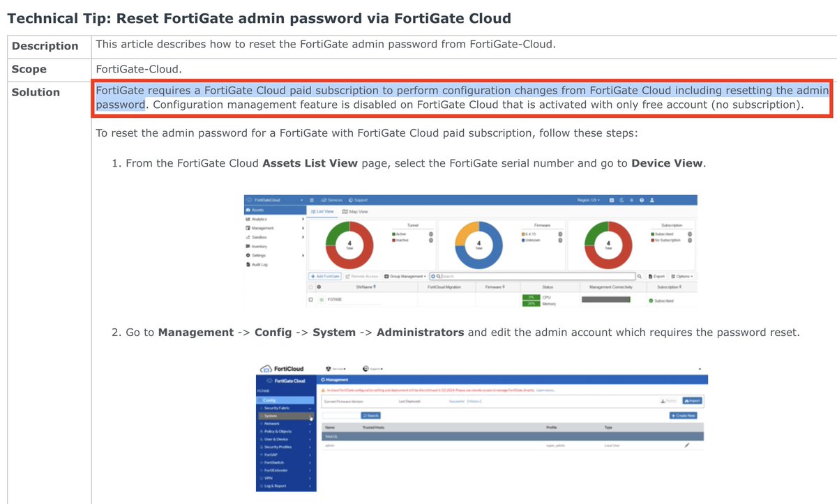This screenshot has height=504, width=837.
Task: Click the user profile icon in the Assets screenshot header
Action: (652, 200)
